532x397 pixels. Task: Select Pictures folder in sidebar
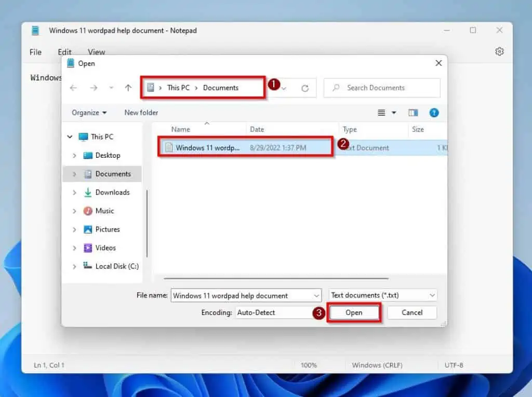tap(108, 229)
